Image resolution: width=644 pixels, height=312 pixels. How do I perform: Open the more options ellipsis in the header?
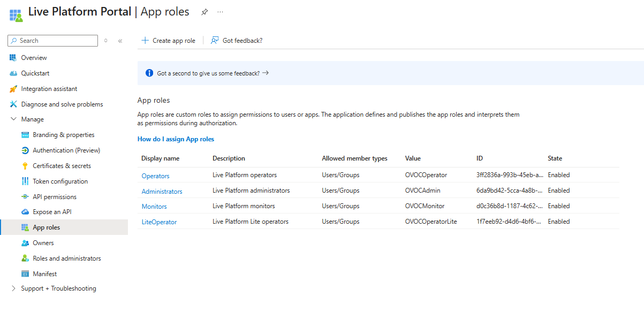click(x=220, y=12)
